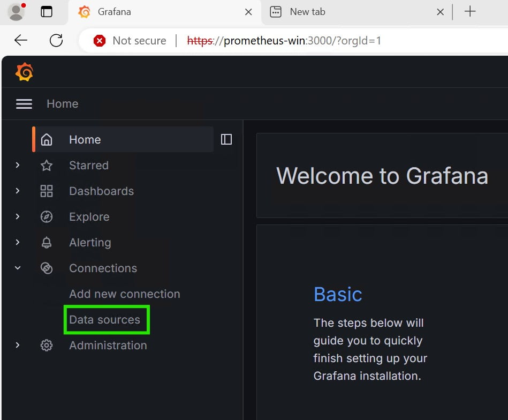Screen dimensions: 508x420
Task: Expand the Starred section chevron
Action: (x=18, y=166)
